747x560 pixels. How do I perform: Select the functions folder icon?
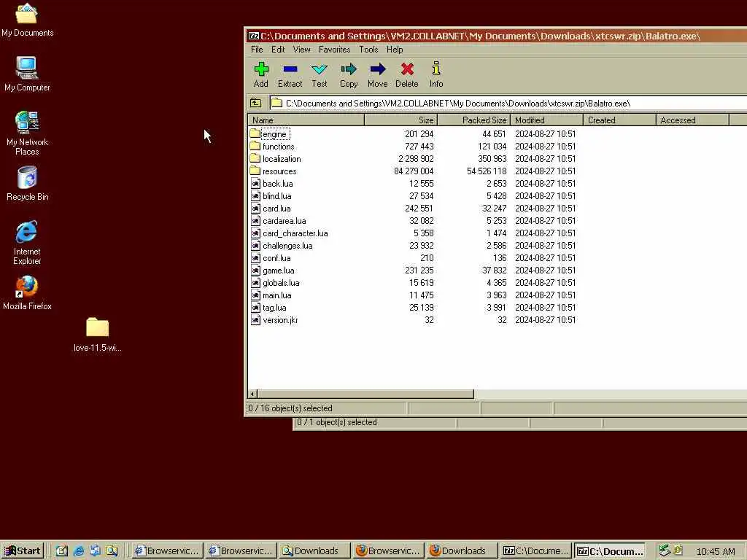tap(255, 146)
